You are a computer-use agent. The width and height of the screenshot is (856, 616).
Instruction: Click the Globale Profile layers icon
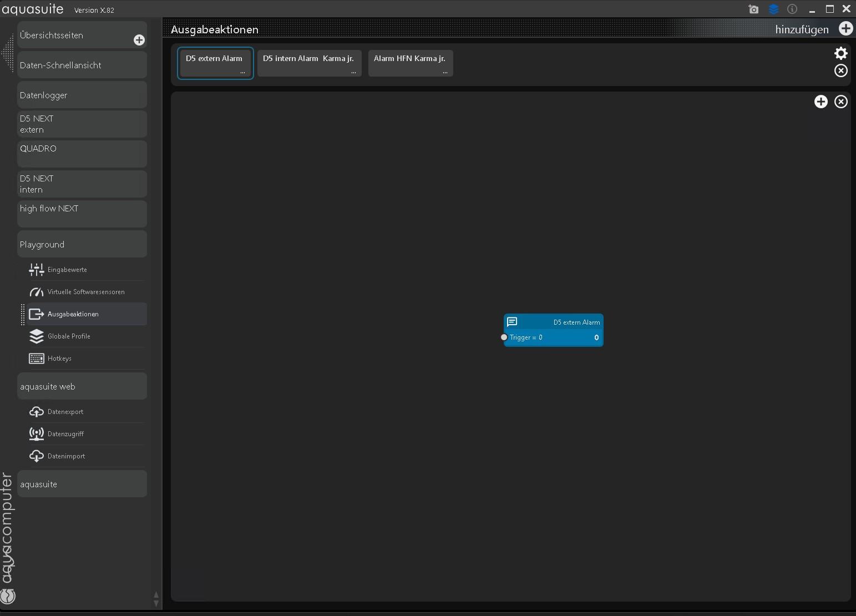(x=37, y=336)
